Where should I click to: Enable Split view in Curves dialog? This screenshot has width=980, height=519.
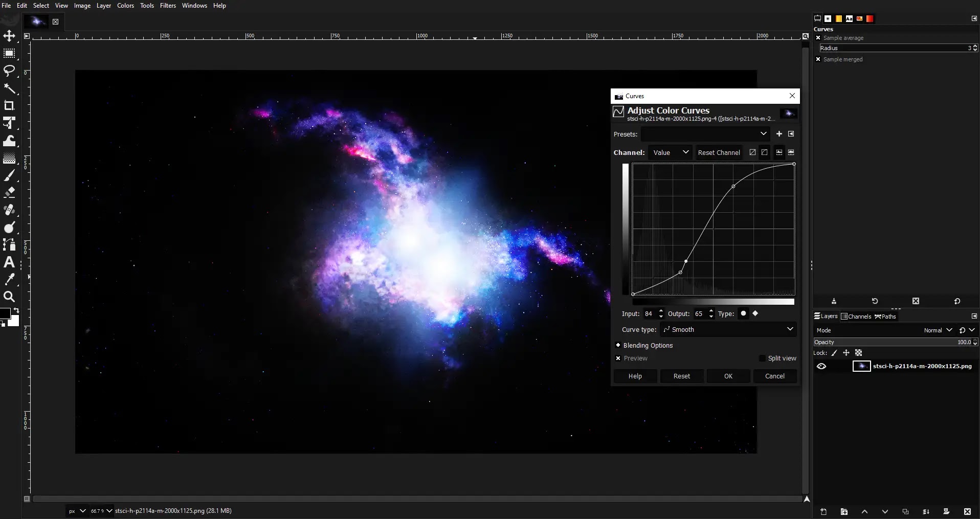[x=763, y=358]
